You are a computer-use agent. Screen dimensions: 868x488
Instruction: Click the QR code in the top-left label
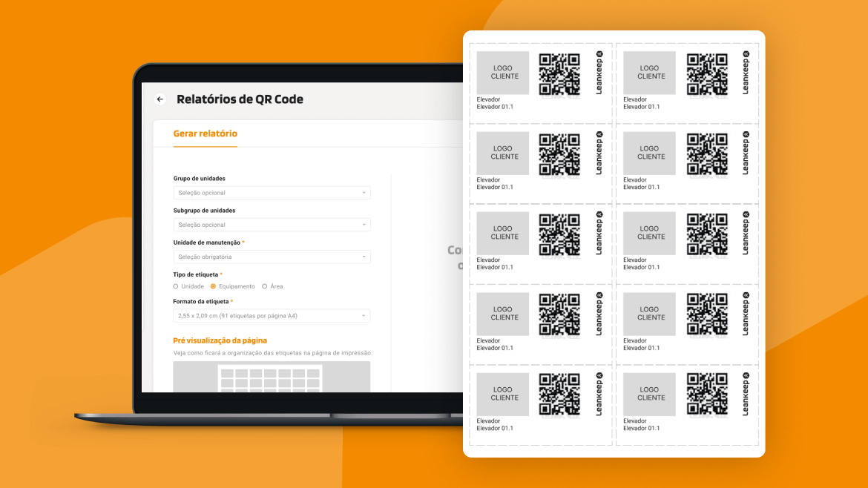coord(559,73)
